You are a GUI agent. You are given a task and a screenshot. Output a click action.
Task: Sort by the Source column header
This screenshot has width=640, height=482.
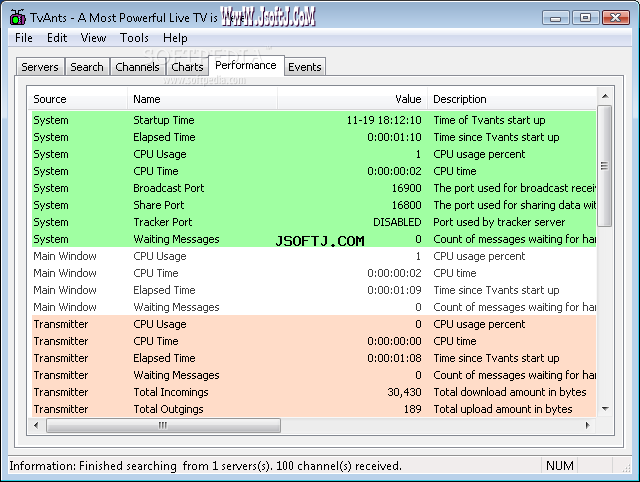78,99
